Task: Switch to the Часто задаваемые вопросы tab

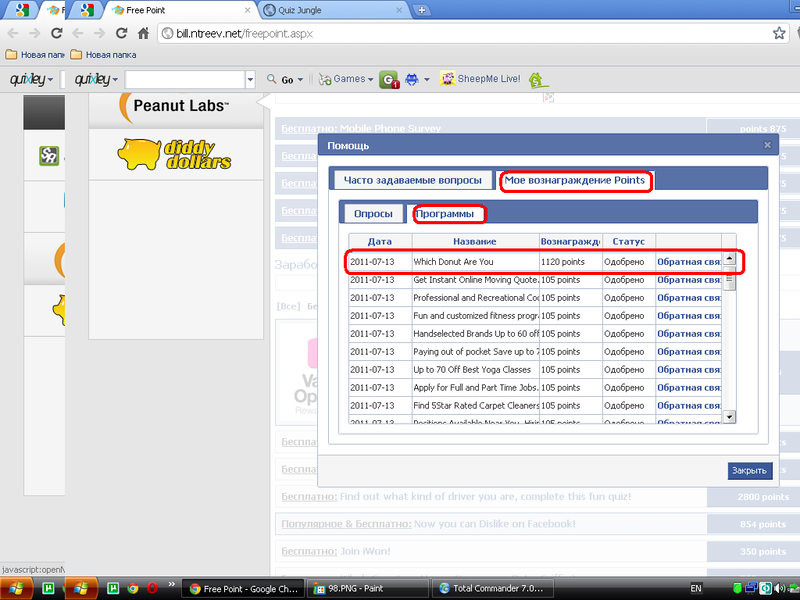Action: pos(413,181)
